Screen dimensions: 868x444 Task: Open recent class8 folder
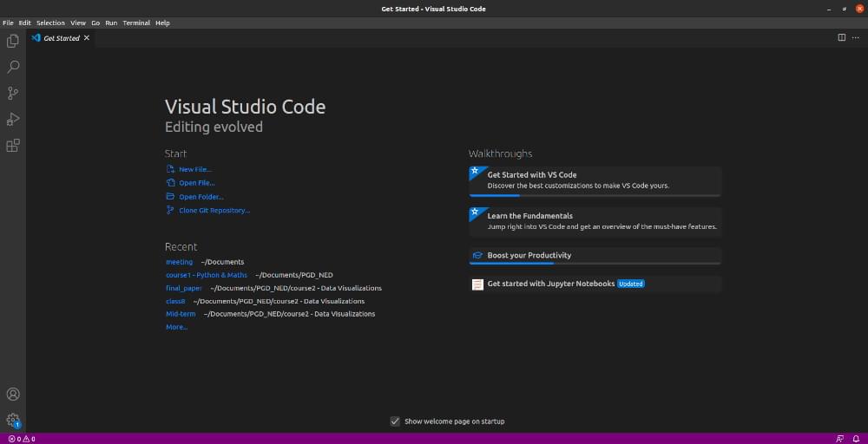[x=175, y=301]
